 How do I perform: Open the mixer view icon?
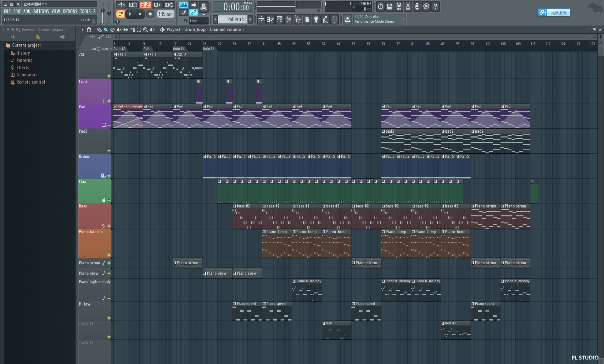tap(289, 19)
